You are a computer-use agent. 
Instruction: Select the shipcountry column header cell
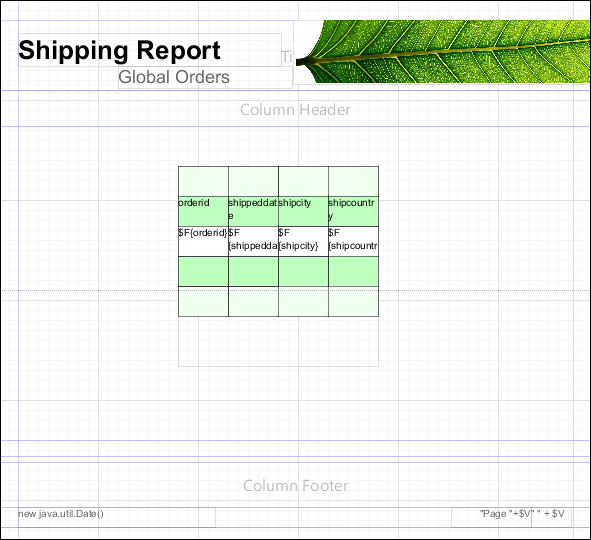(x=354, y=211)
